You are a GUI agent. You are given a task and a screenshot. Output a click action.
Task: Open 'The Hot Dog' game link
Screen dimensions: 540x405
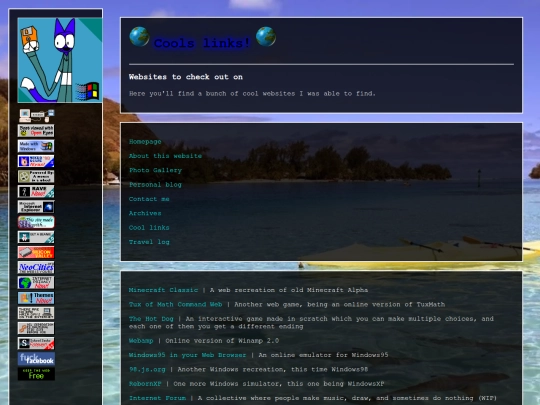(151, 319)
